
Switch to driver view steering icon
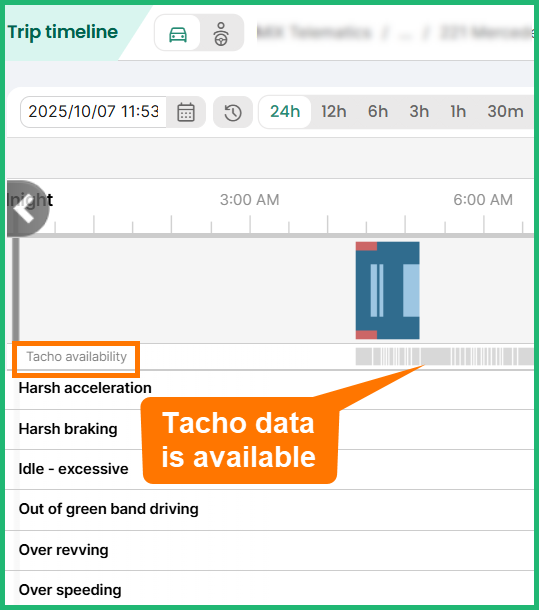tap(221, 33)
